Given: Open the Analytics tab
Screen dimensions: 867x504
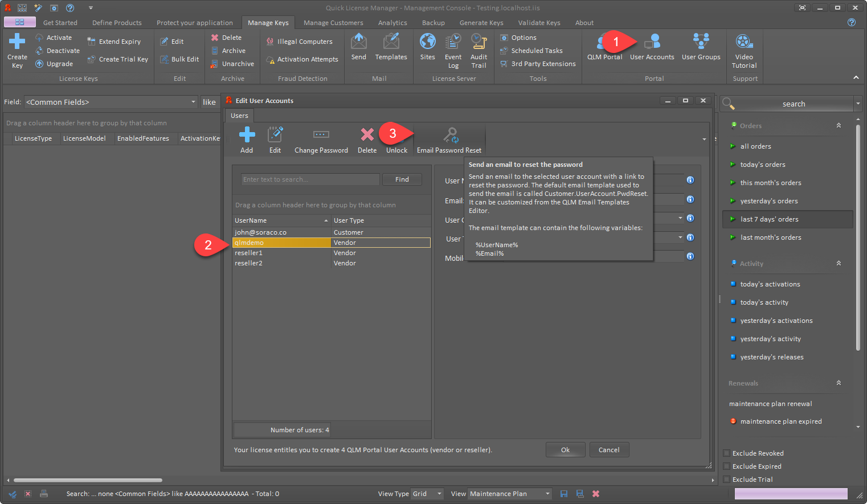Looking at the screenshot, I should click(x=392, y=23).
